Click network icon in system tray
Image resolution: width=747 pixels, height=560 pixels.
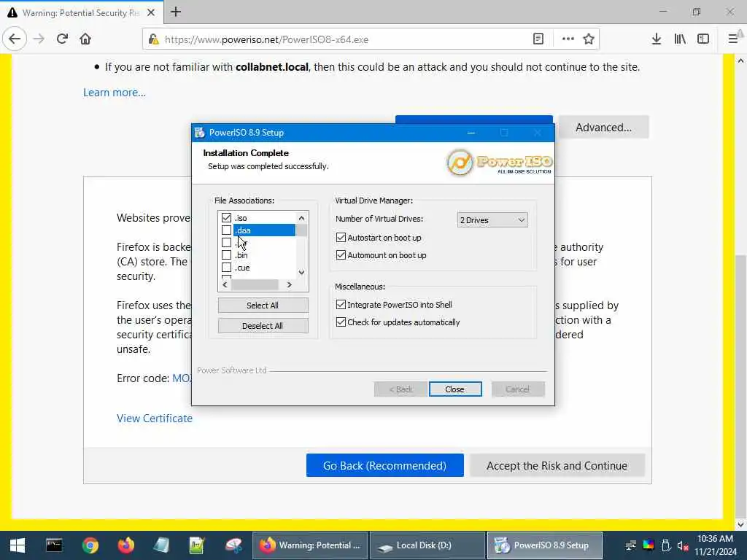[x=631, y=545]
